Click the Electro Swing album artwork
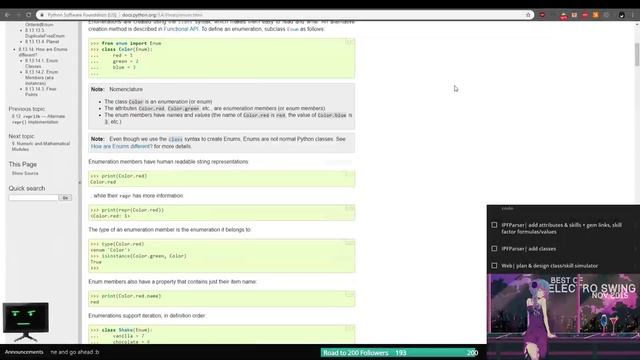The height and width of the screenshot is (360, 640). (563, 317)
